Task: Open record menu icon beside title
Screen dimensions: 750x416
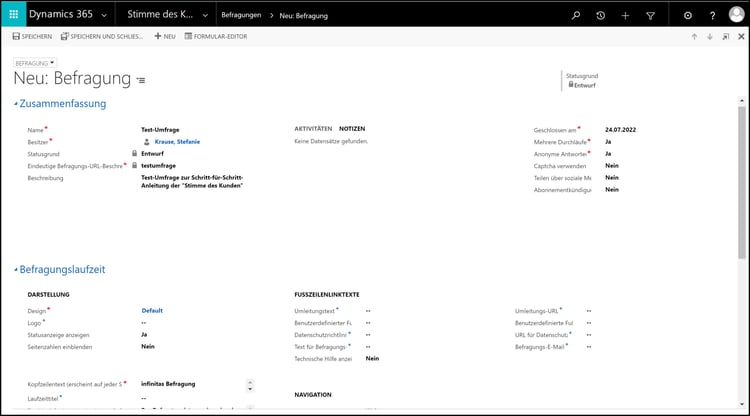Action: pyautogui.click(x=141, y=80)
